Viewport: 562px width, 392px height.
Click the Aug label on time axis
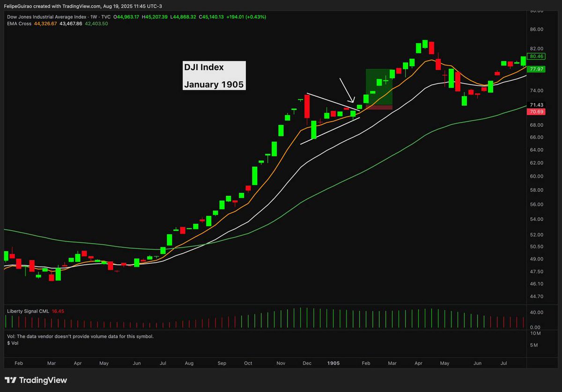click(x=189, y=363)
